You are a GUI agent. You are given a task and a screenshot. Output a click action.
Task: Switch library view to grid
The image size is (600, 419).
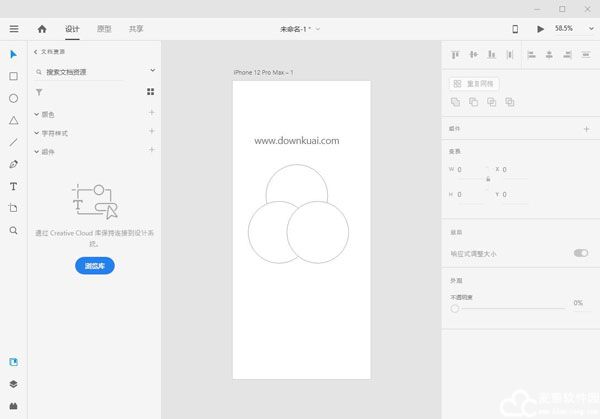[151, 92]
